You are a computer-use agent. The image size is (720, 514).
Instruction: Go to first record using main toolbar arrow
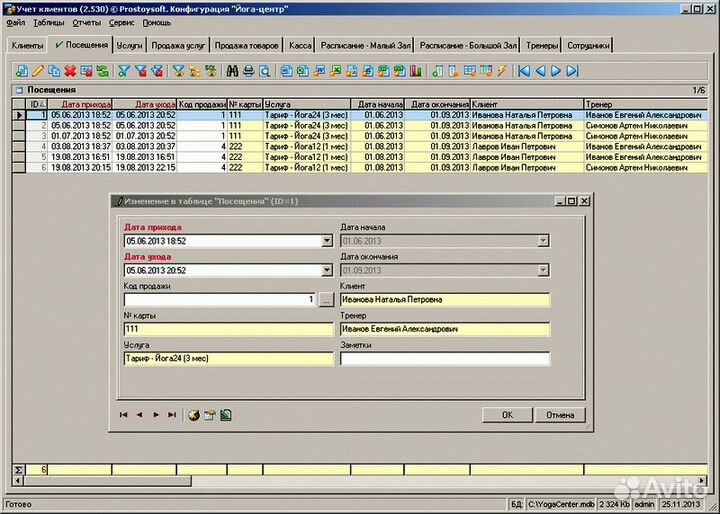tap(523, 71)
